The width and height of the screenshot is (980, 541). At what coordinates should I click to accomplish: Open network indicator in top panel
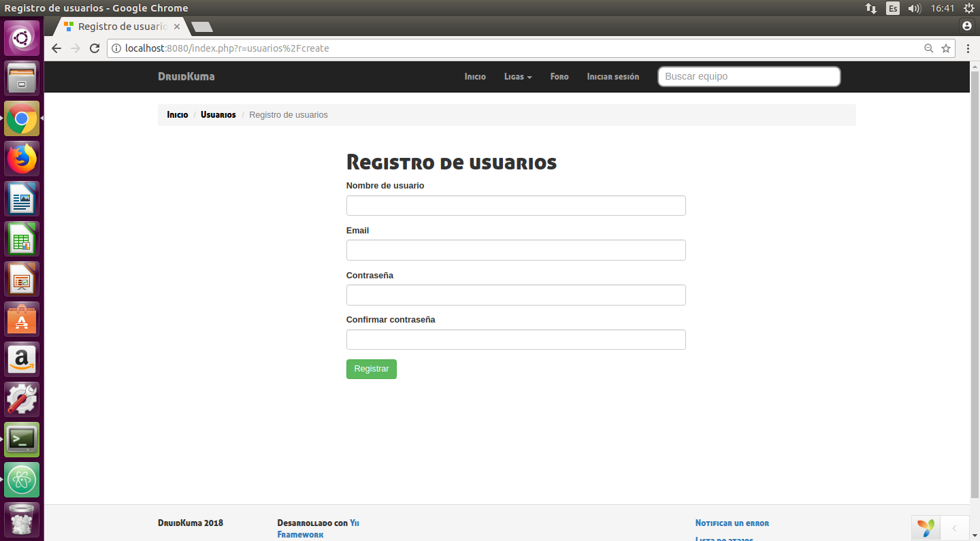click(x=871, y=8)
